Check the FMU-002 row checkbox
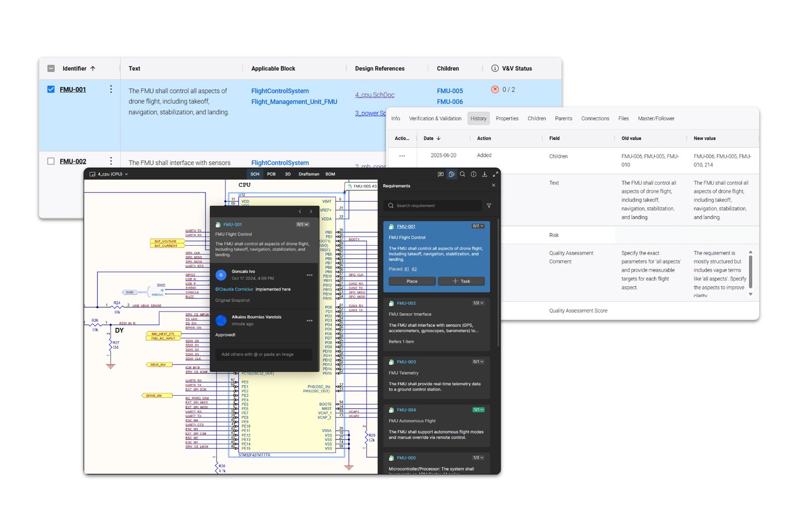 [51, 161]
